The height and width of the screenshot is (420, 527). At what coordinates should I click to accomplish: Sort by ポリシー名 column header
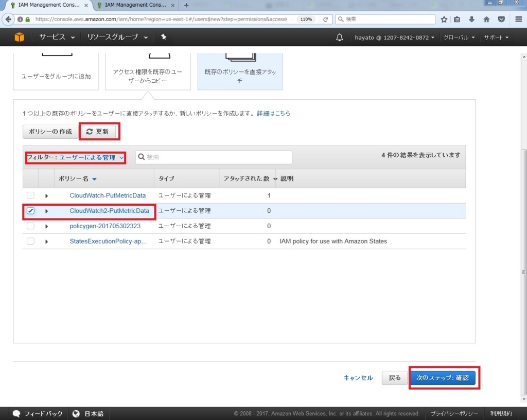pyautogui.click(x=77, y=178)
